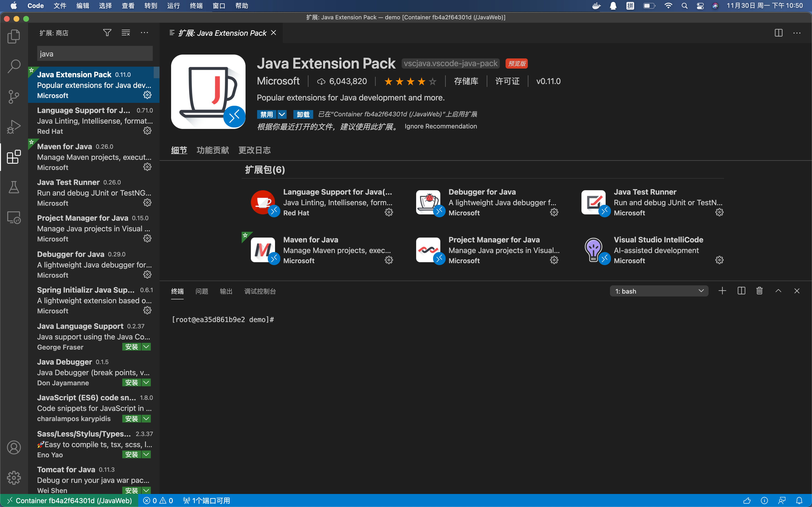
Task: Click the filter extensions funnel icon
Action: 107,33
